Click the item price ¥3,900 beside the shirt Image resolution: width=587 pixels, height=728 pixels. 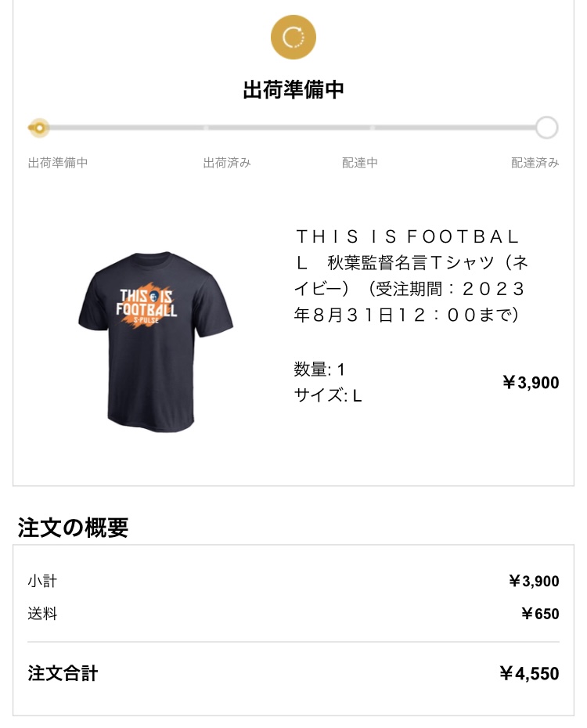pos(531,382)
